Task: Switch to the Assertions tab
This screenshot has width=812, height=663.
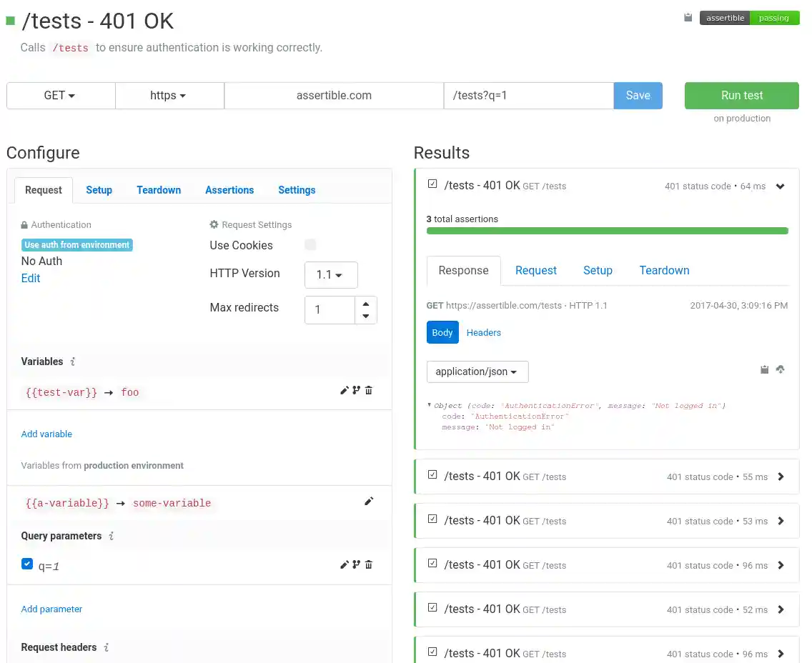Action: [x=229, y=190]
